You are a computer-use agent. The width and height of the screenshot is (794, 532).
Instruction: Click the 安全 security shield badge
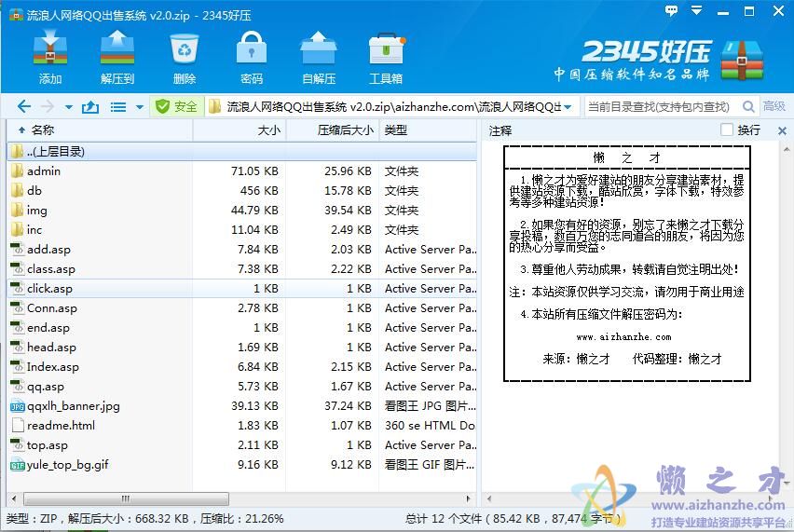(x=177, y=107)
